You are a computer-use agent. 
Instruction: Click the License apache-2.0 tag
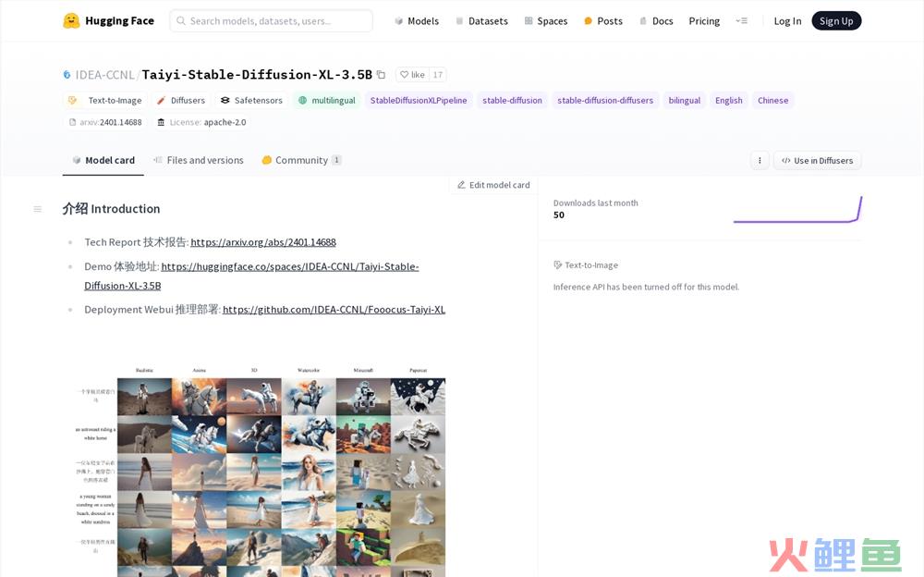[201, 122]
